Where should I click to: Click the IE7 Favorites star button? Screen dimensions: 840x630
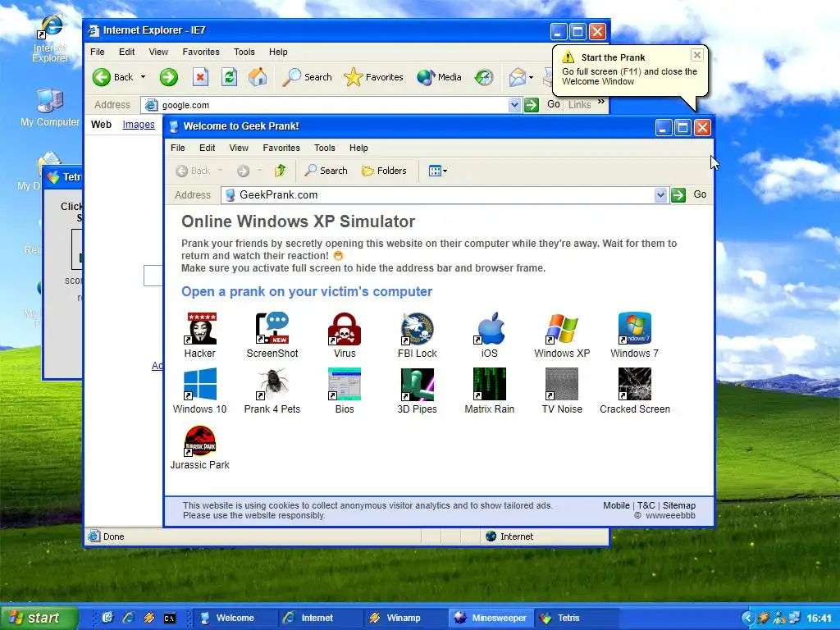pos(373,77)
